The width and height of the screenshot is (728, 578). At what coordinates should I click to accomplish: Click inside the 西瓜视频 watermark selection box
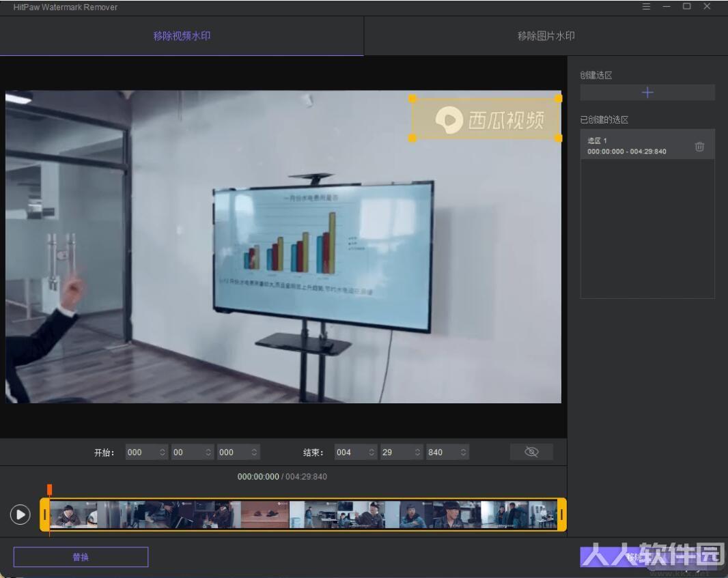(485, 118)
